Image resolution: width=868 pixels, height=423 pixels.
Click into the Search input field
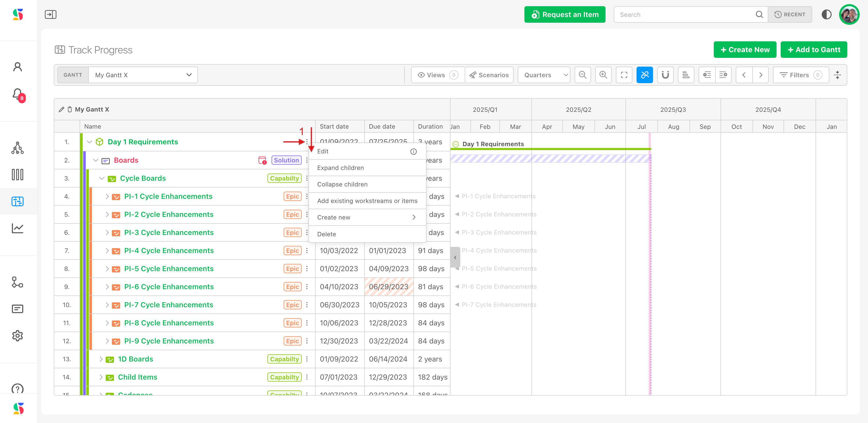pos(684,14)
